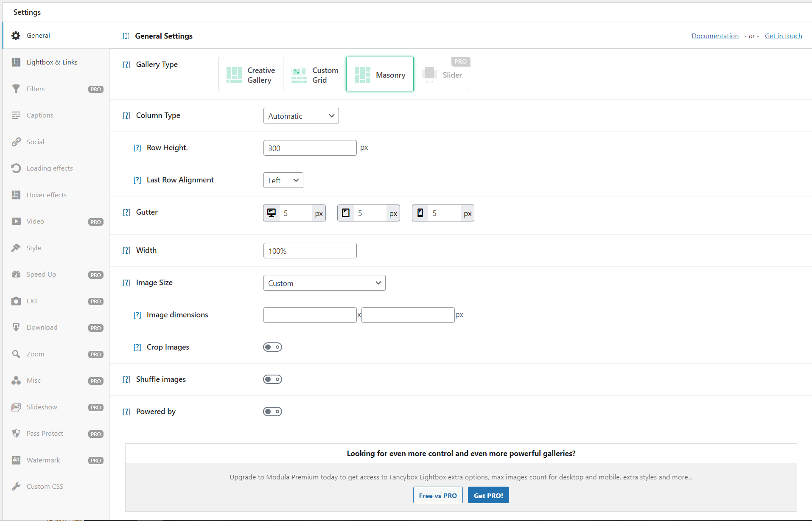The image size is (812, 521).
Task: Select Creative Gallery type
Action: (x=251, y=75)
